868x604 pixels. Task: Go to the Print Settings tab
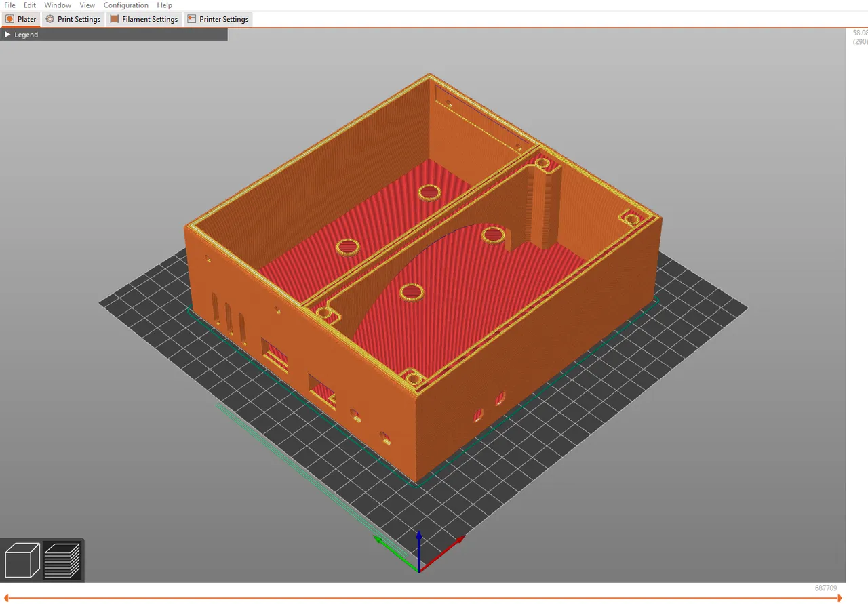[73, 19]
